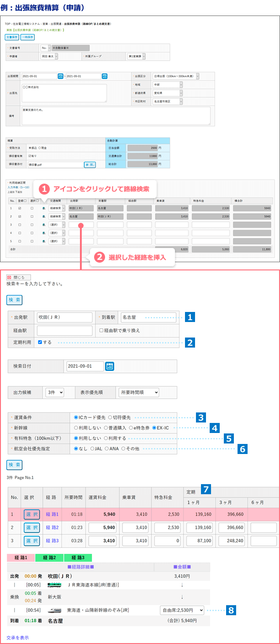The width and height of the screenshot is (280, 644).
Task: Open the calendar beside 検索日付 field
Action: [110, 366]
